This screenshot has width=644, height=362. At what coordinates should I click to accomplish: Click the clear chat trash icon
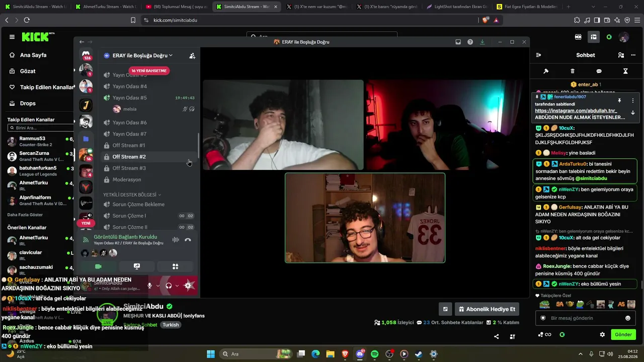(x=573, y=71)
